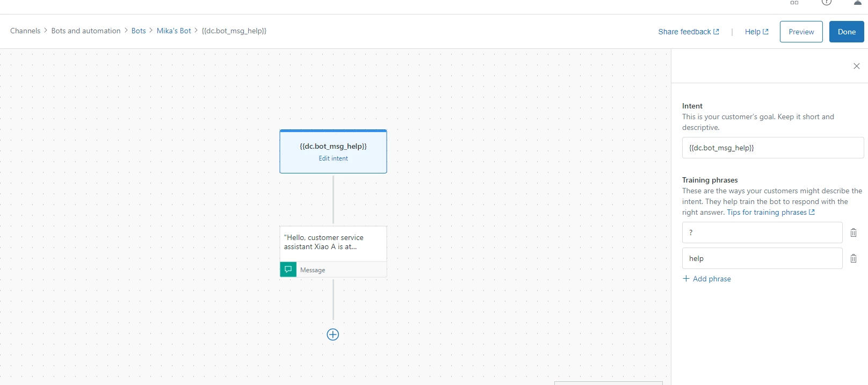The image size is (868, 385).
Task: Click the Message step label
Action: point(313,270)
